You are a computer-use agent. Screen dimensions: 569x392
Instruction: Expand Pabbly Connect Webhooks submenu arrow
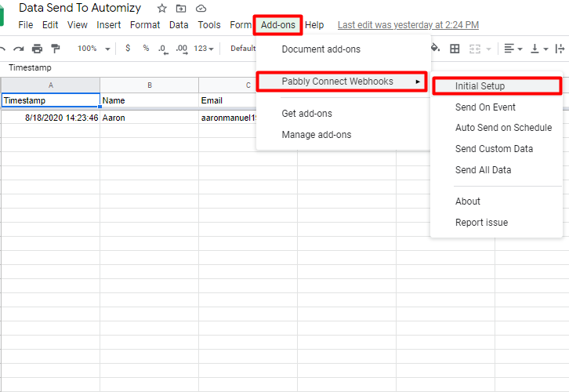coord(418,82)
